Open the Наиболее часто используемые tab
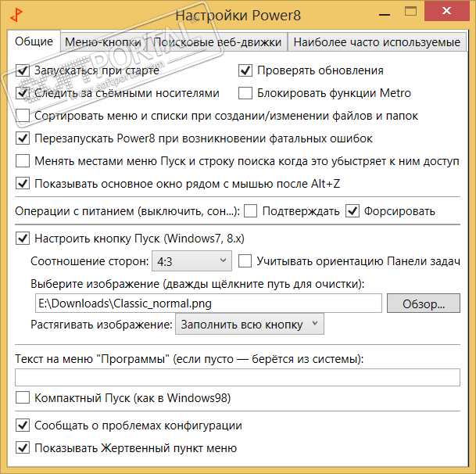476x474 pixels. [x=377, y=42]
